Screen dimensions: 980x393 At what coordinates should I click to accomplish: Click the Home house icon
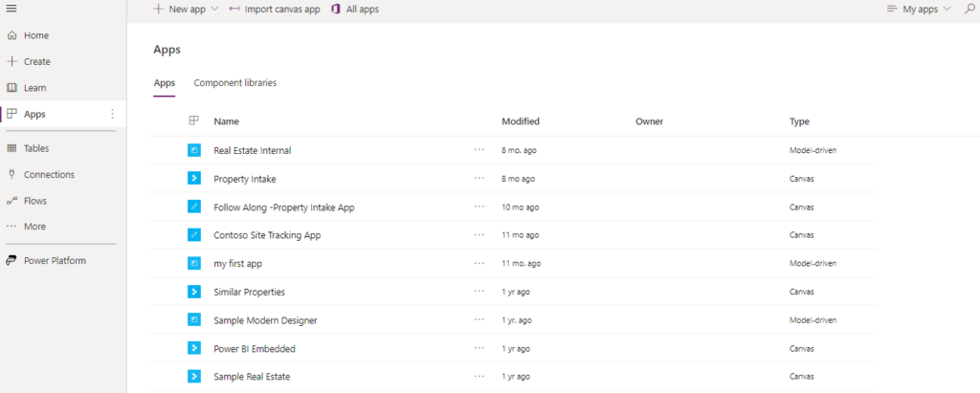click(x=11, y=35)
